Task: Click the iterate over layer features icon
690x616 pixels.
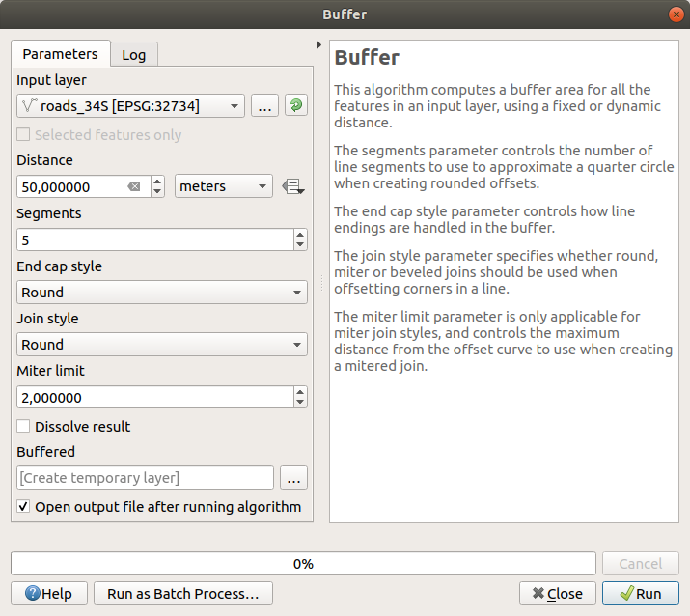Action: [295, 106]
